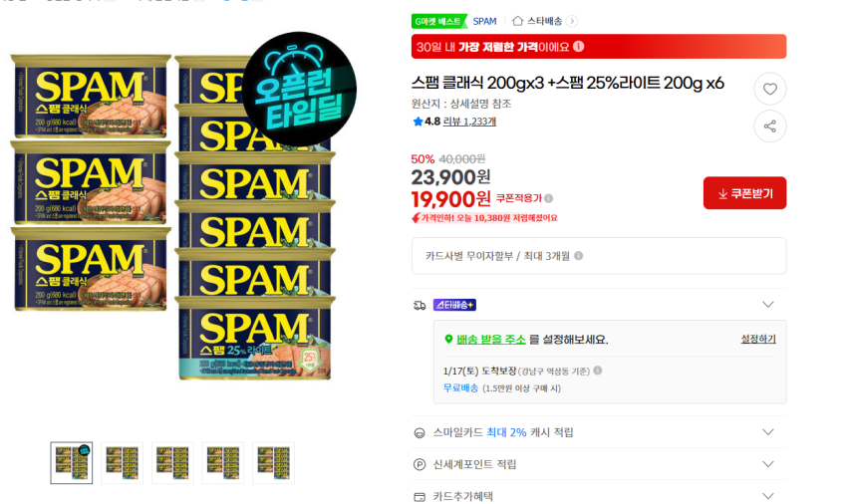
Task: Click the arrow icon after 스타배송
Action: (x=572, y=21)
